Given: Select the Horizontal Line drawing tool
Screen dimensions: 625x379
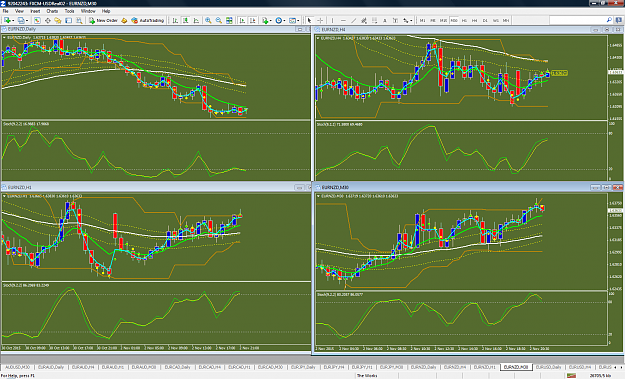Looking at the screenshot, I should 343,20.
